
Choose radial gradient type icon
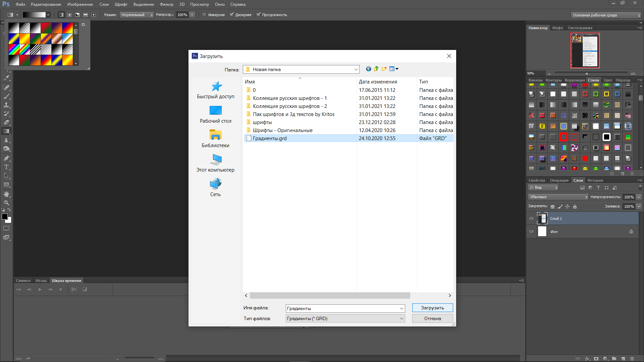[69, 15]
